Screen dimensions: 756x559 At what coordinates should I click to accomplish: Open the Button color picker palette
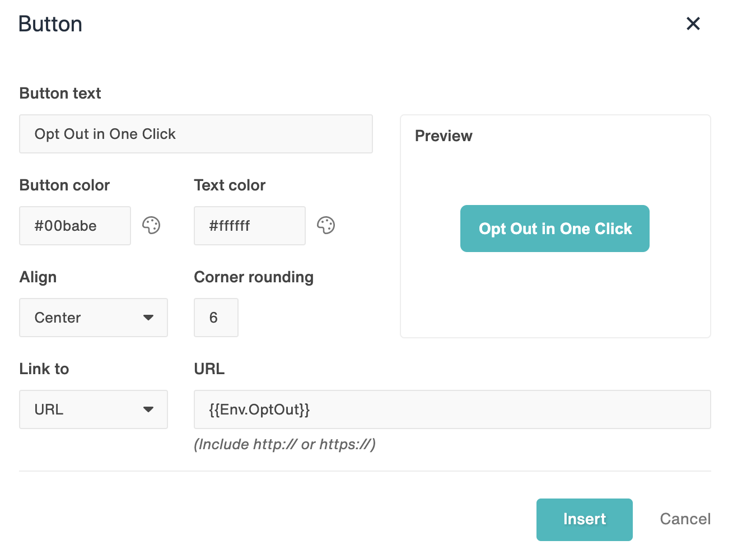click(152, 225)
